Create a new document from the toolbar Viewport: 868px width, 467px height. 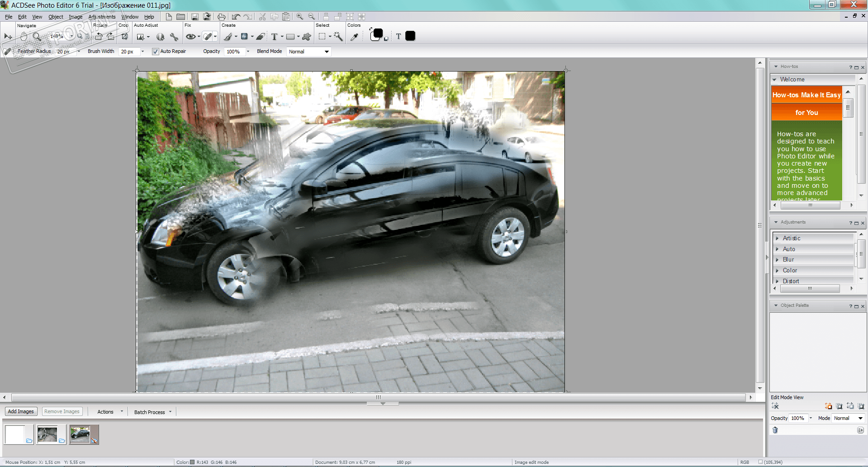tap(169, 17)
